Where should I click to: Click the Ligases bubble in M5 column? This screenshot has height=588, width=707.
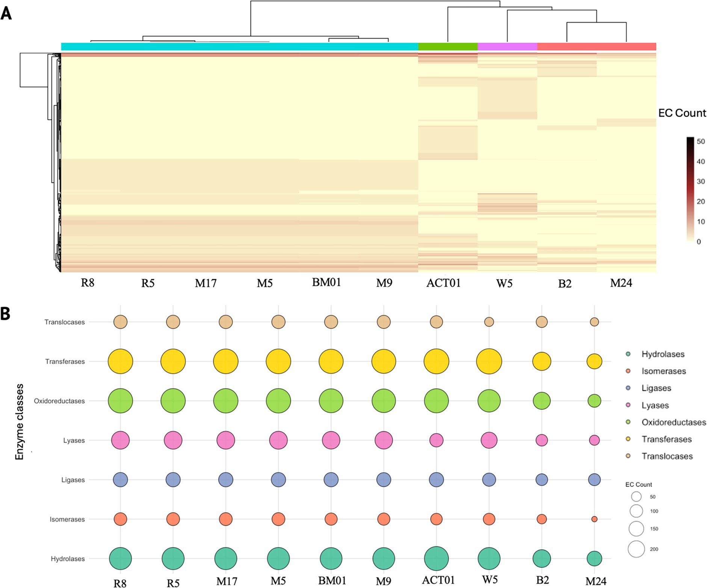pyautogui.click(x=278, y=480)
